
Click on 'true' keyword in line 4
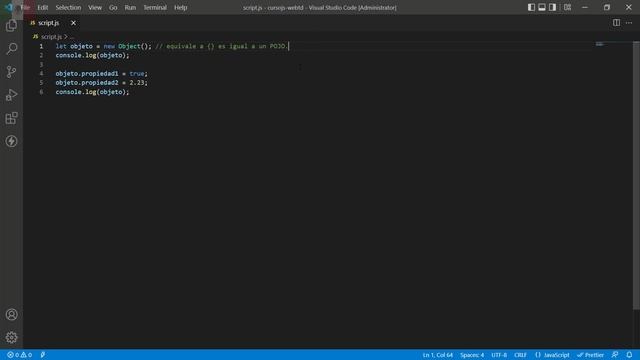pos(137,73)
